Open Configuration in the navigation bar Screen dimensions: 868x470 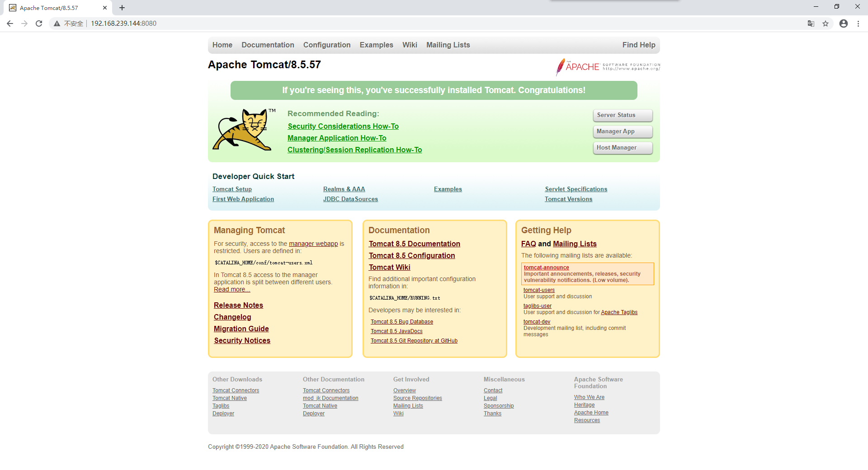click(x=327, y=45)
